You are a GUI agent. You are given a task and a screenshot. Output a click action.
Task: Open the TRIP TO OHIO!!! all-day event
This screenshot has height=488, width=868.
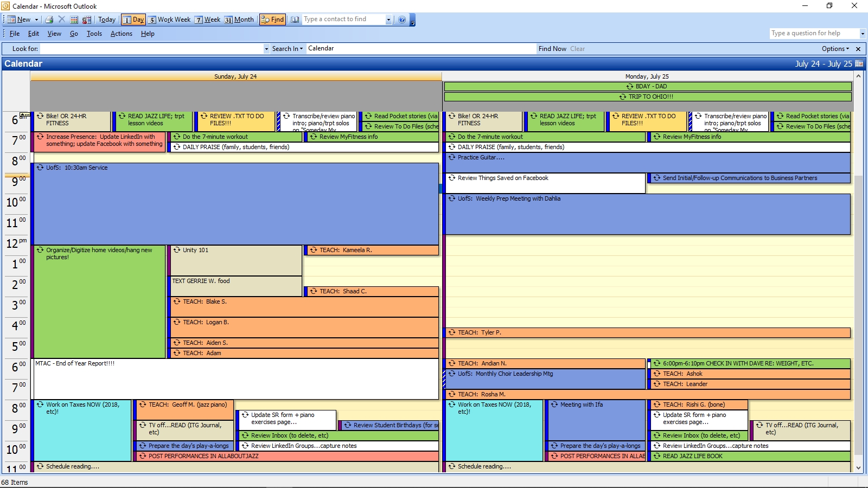(648, 97)
